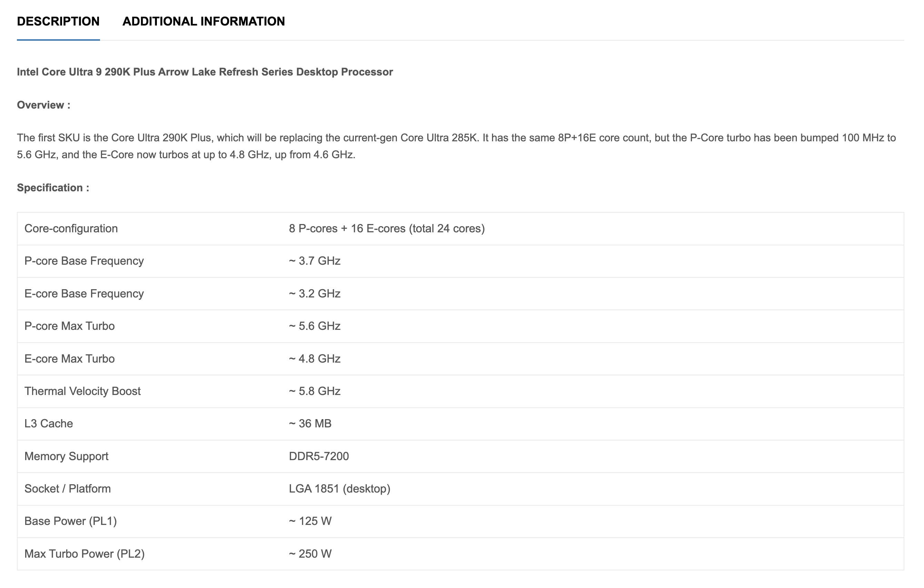This screenshot has height=588, width=924.
Task: Select the DESCRIPTION tab
Action: click(58, 22)
